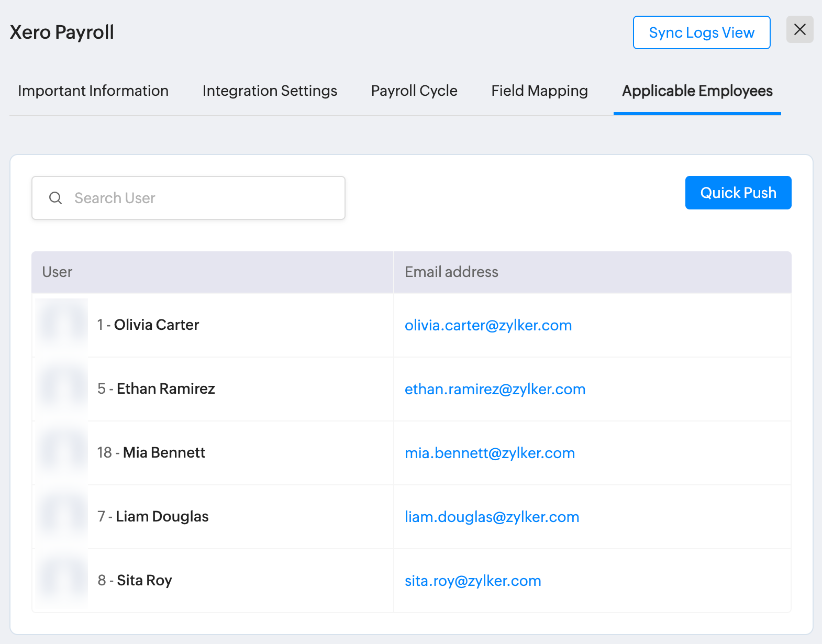
Task: Click the liam.douglas@zylker.com email link
Action: point(492,517)
